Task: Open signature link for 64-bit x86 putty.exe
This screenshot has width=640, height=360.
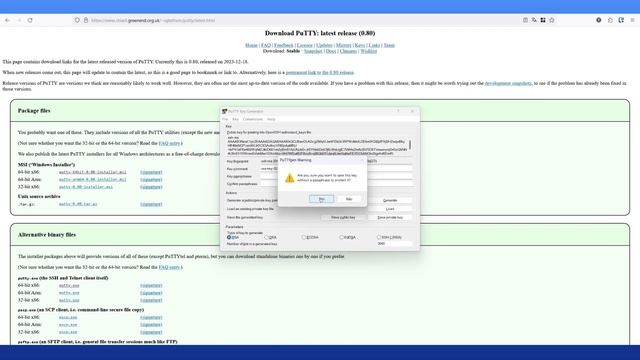Action: pos(151,285)
